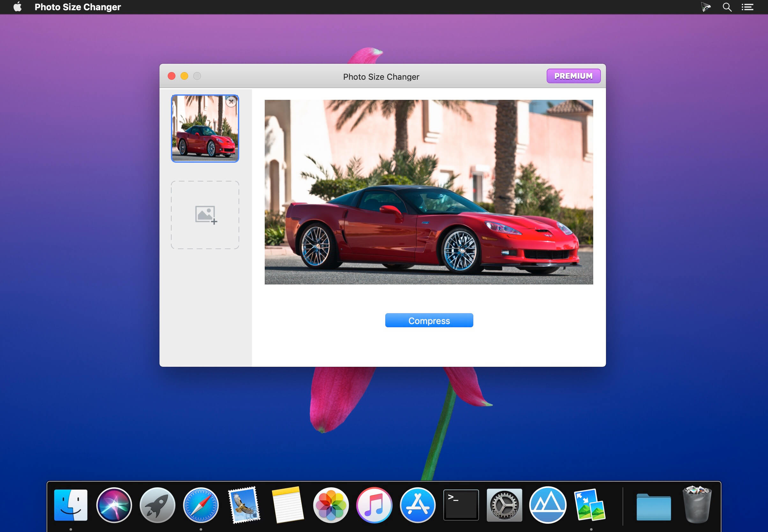This screenshot has height=532, width=768.
Task: Open the Photo Size Changer application menu
Action: (x=78, y=7)
